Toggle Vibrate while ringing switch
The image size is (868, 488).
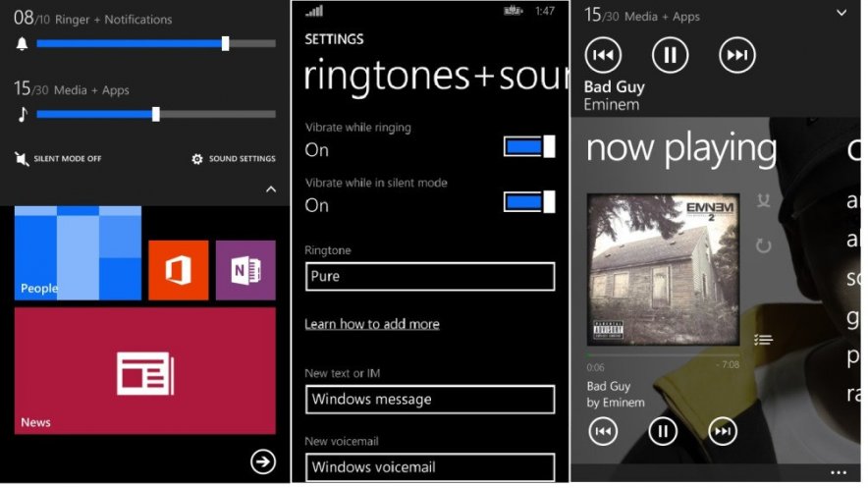(529, 146)
